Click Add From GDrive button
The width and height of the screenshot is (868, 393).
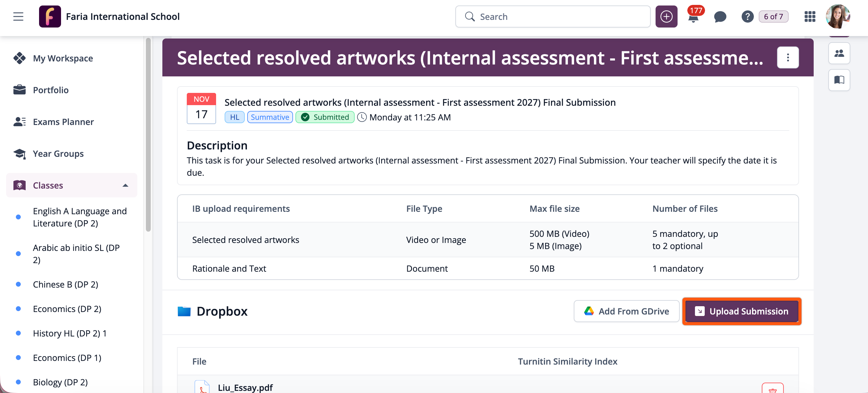click(x=626, y=311)
